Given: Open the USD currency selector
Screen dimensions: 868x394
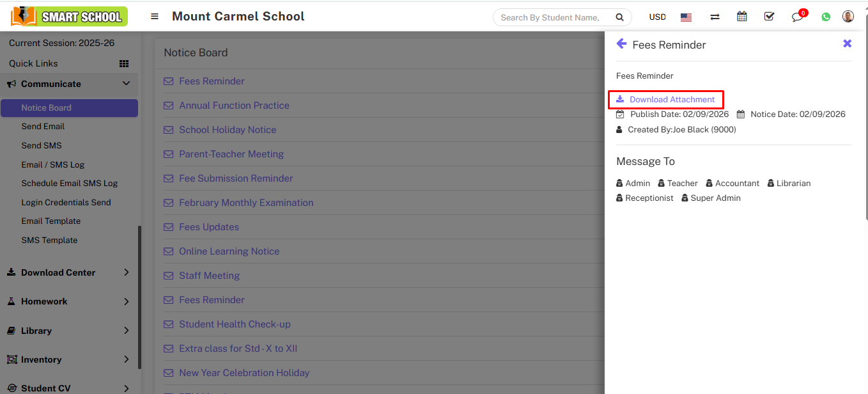Looking at the screenshot, I should click(x=657, y=17).
